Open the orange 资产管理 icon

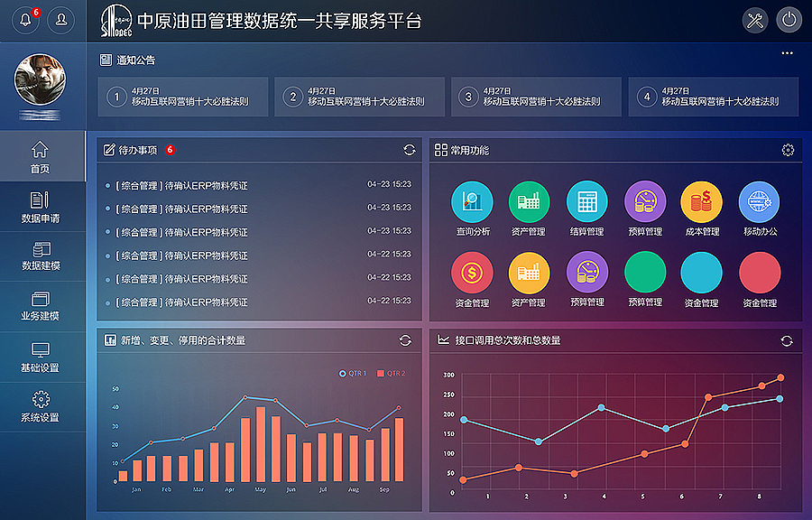point(529,273)
